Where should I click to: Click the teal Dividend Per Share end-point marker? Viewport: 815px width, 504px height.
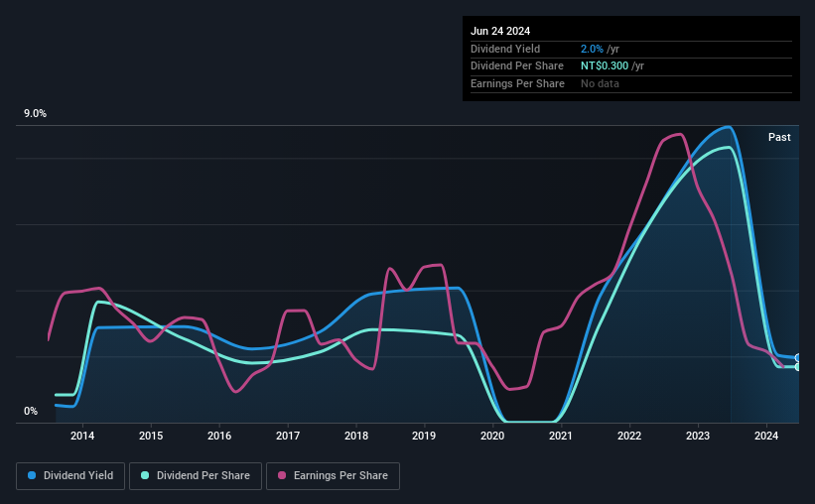tap(798, 367)
